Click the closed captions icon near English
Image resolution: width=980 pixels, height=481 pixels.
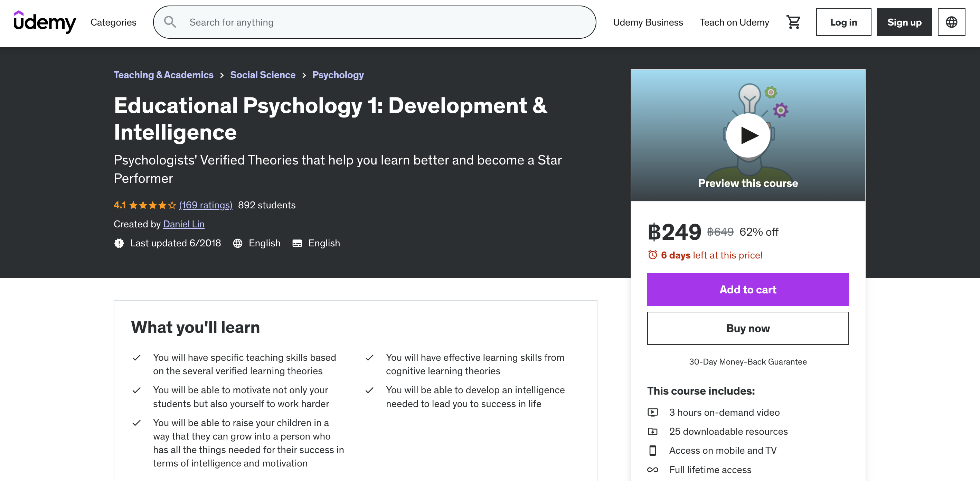(x=297, y=244)
